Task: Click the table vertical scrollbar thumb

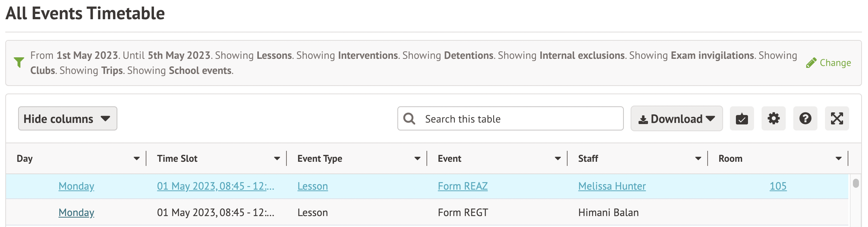Action: [856, 183]
